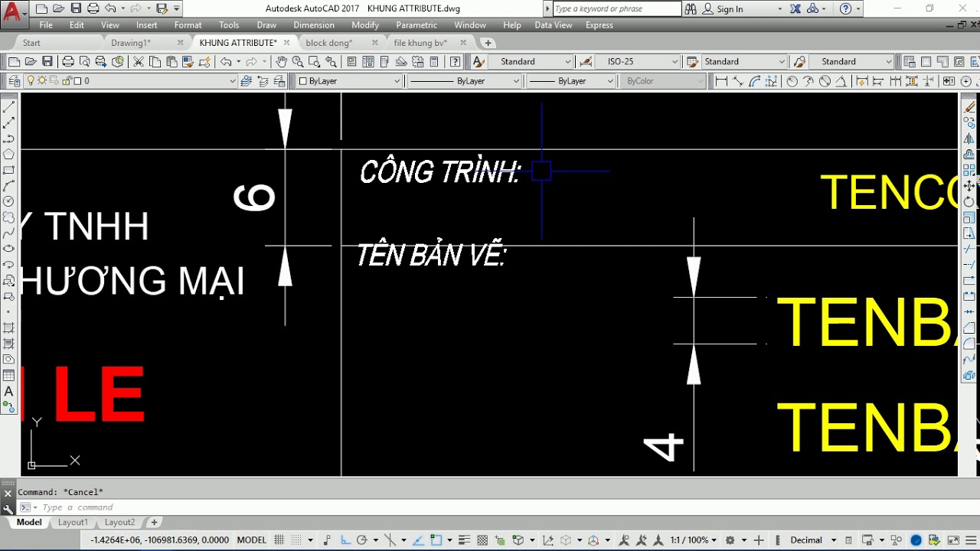Toggle snap mode in status bar
Screen dimensions: 980x551
pyautogui.click(x=297, y=540)
